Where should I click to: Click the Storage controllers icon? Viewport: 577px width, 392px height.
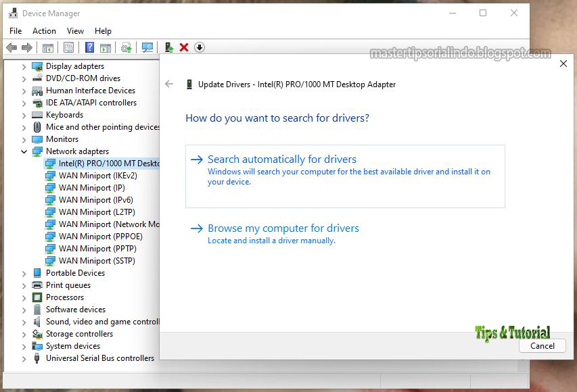(x=37, y=334)
